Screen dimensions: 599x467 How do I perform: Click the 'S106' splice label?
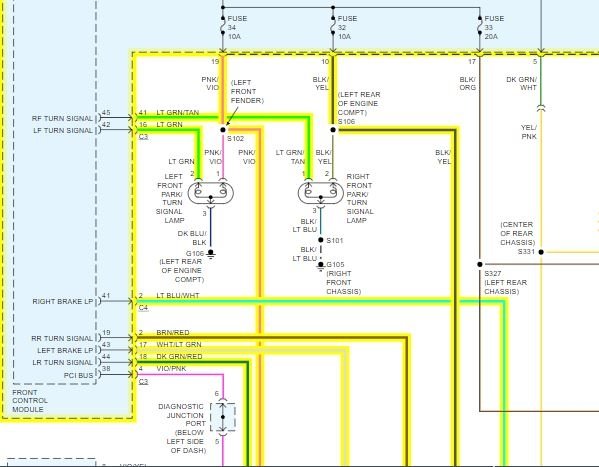click(346, 121)
